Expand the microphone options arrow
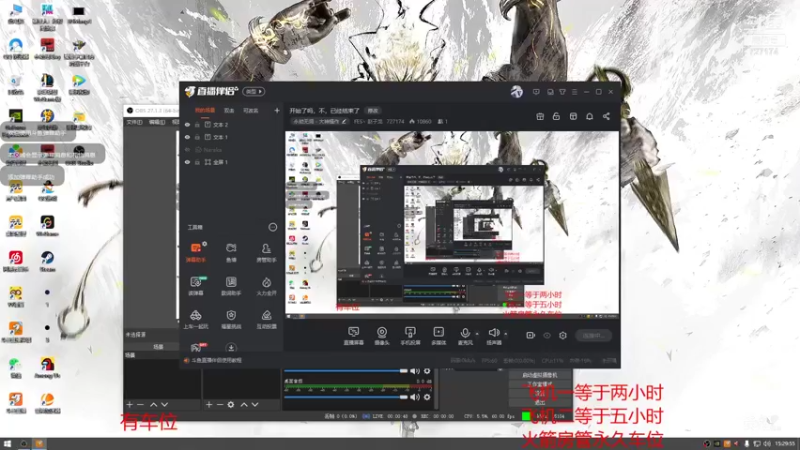This screenshot has height=450, width=800. [477, 334]
